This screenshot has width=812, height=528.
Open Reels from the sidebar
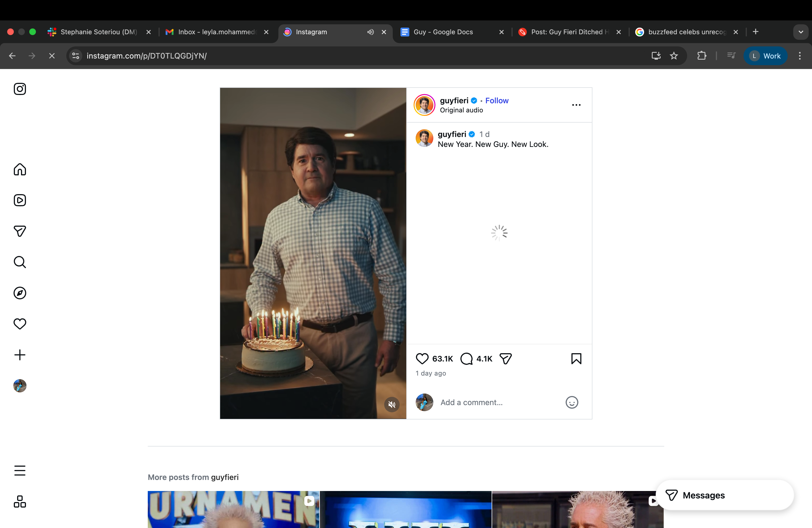tap(20, 200)
